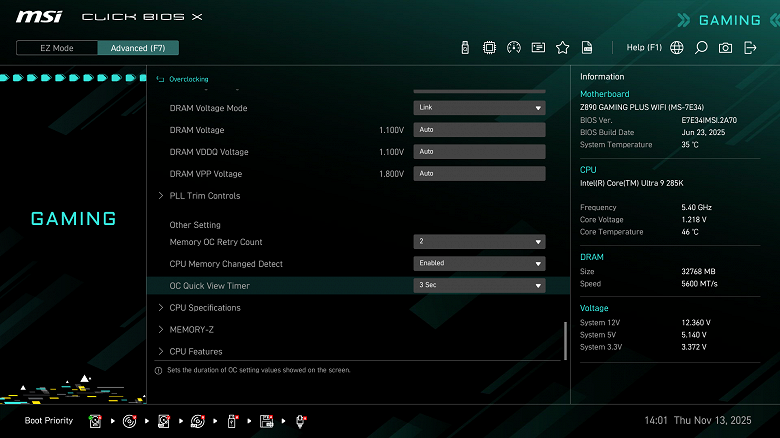Open the CPU Memory Changed Detect dropdown

pyautogui.click(x=479, y=263)
